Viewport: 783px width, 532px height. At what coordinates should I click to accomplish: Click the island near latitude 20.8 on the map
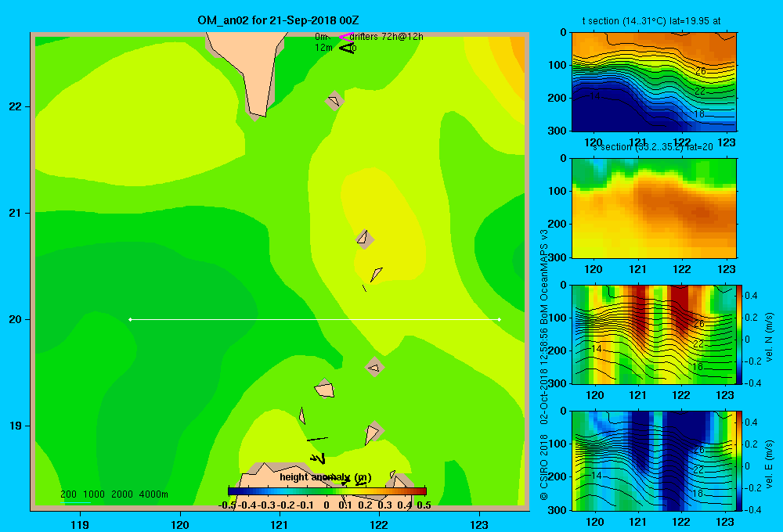pos(365,239)
